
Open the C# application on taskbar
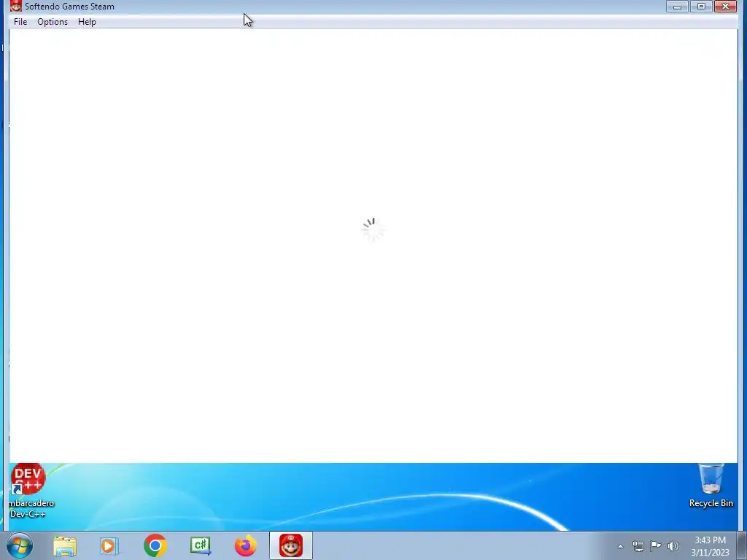tap(201, 545)
